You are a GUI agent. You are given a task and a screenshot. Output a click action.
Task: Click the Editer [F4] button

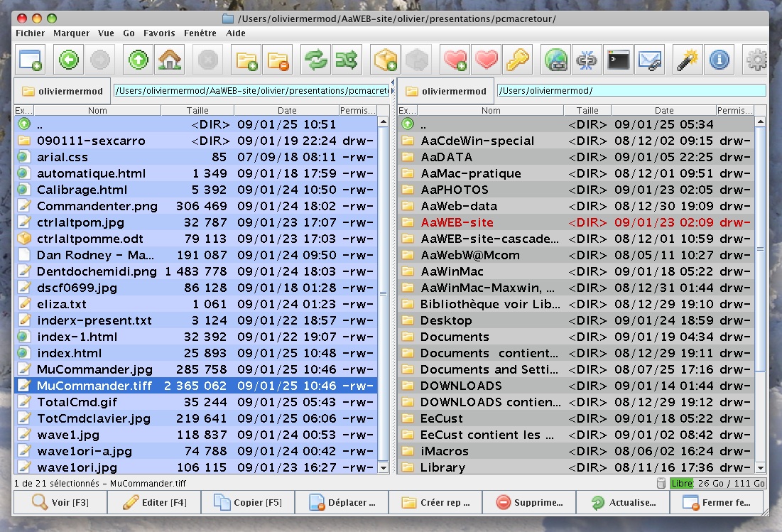coord(154,502)
